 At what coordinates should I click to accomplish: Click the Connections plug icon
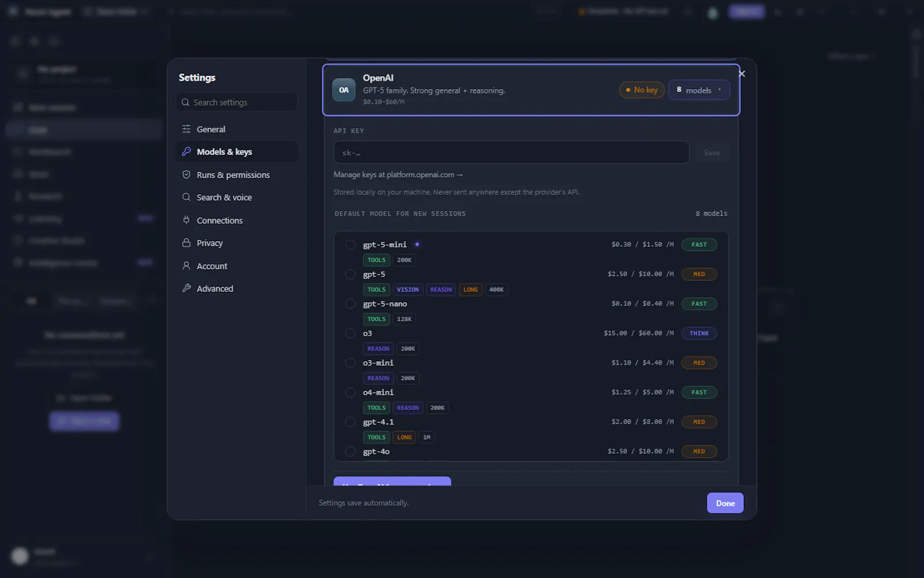tap(186, 220)
